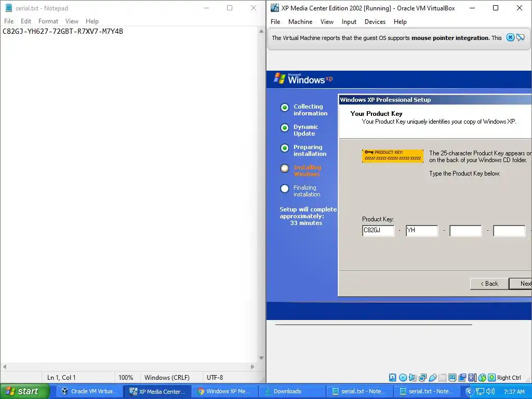Open VirtualBox Input menu
Viewport: 532px width, 399px height.
click(x=349, y=22)
